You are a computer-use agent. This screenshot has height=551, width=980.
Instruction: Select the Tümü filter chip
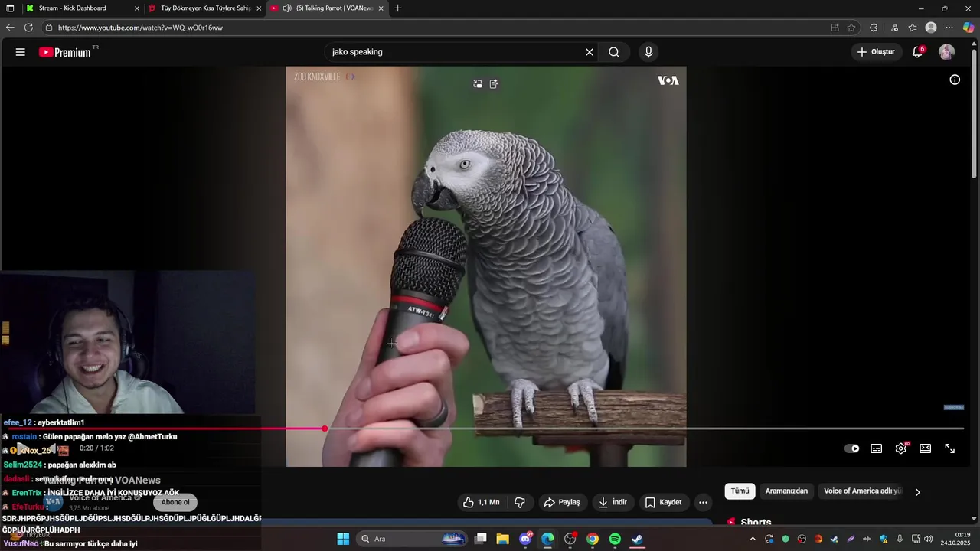click(740, 491)
